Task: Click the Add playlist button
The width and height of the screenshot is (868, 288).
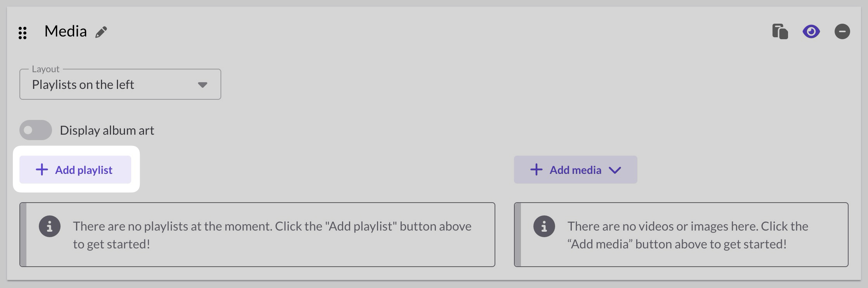Action: (75, 170)
